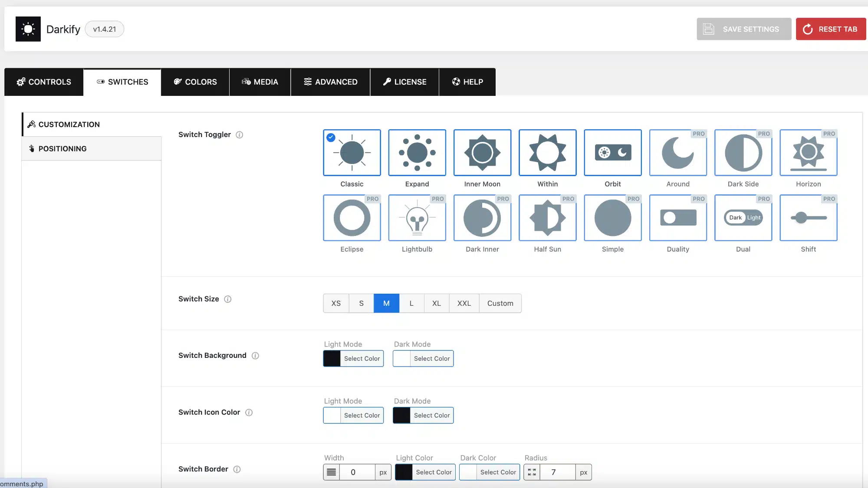This screenshot has width=868, height=488.
Task: Switch to the Advanced tab
Action: tap(330, 82)
